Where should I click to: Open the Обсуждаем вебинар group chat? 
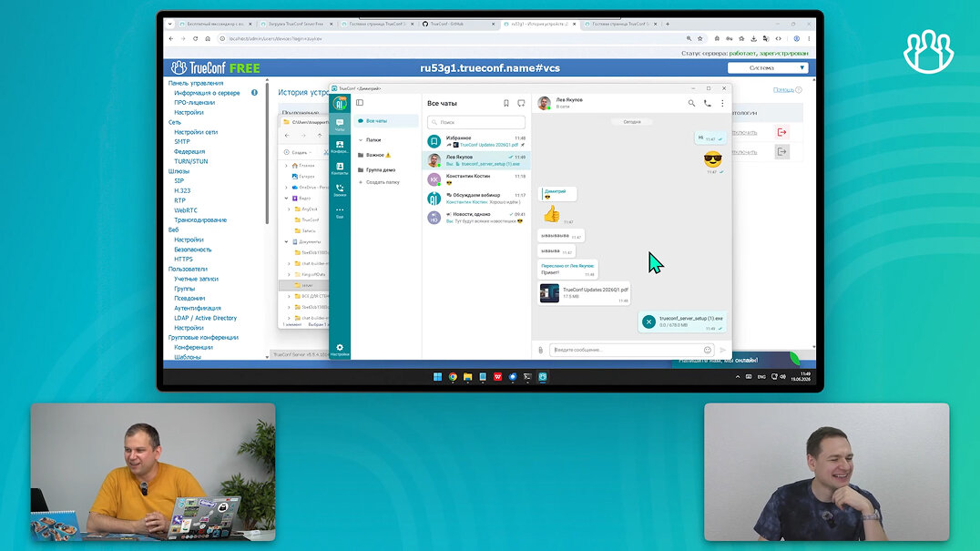click(477, 199)
